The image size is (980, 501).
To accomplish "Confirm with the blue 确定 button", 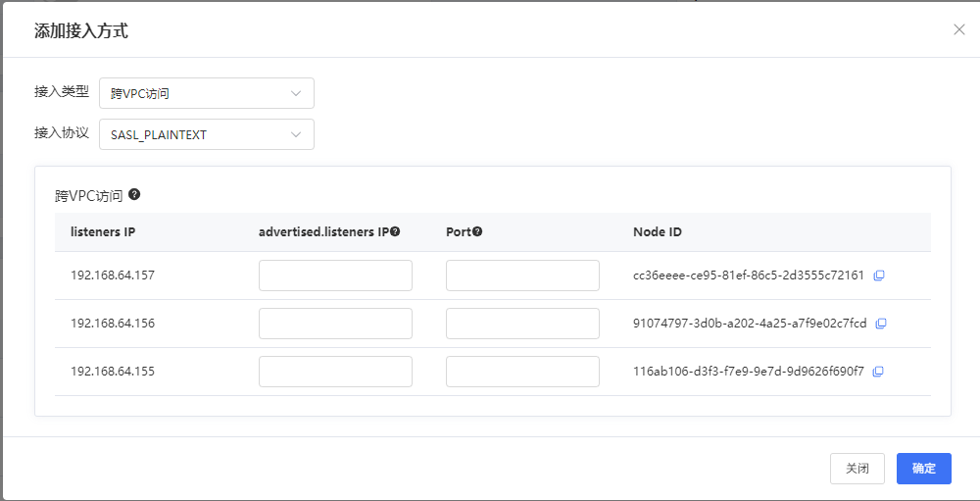I will pos(923,469).
